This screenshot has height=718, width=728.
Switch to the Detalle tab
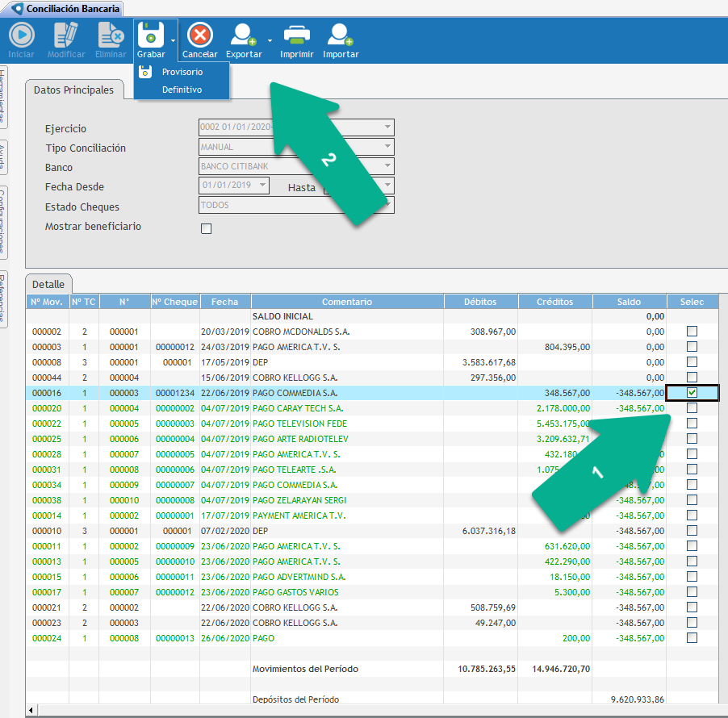click(x=48, y=285)
